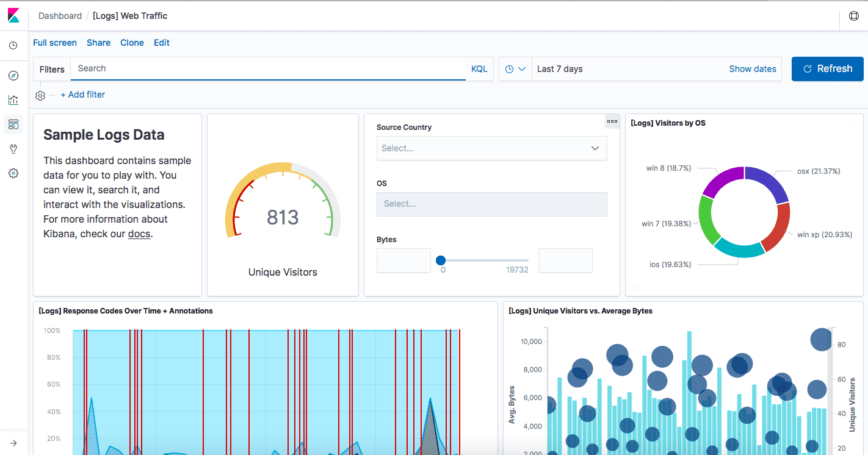The height and width of the screenshot is (455, 868).
Task: Click Add filter link
Action: coord(83,95)
